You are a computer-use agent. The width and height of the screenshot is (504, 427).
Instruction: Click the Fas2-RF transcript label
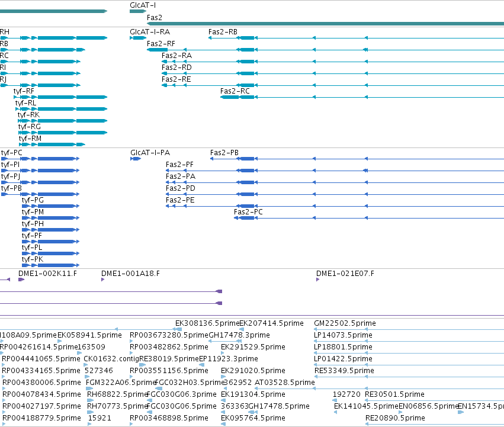[160, 44]
